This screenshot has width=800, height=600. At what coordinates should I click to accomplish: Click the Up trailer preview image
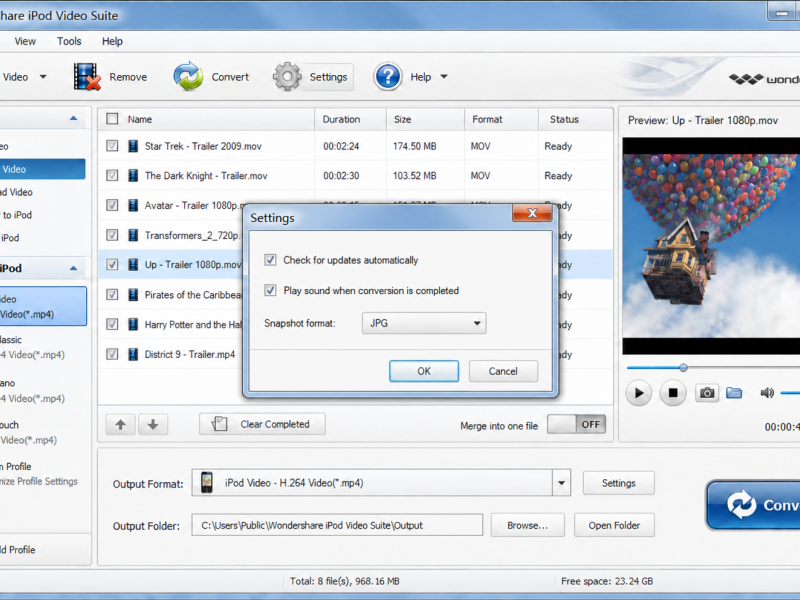[x=711, y=246]
